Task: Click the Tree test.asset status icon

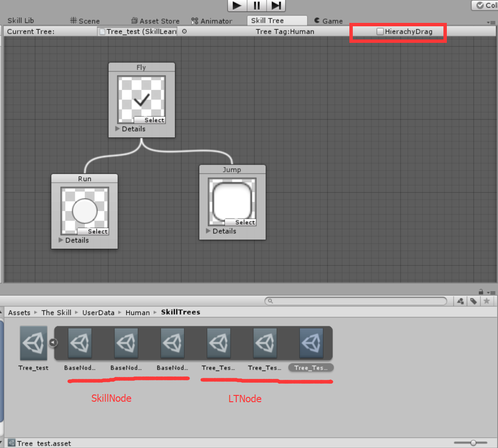Action: point(12,443)
